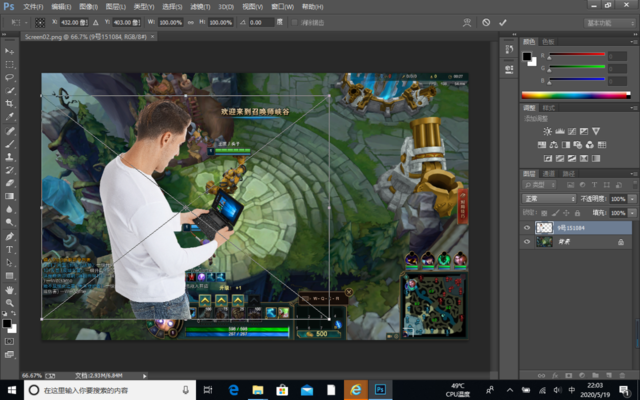Open the status bar info arrow
The width and height of the screenshot is (640, 400).
coord(144,376)
